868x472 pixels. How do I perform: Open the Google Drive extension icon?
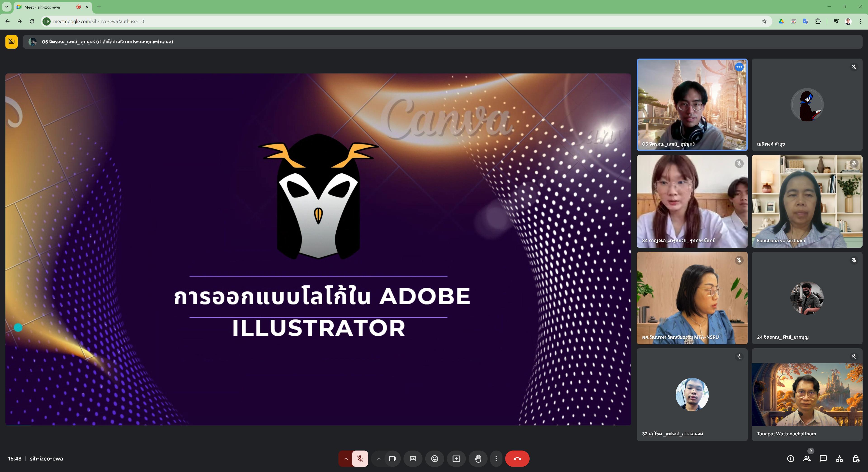[781, 21]
